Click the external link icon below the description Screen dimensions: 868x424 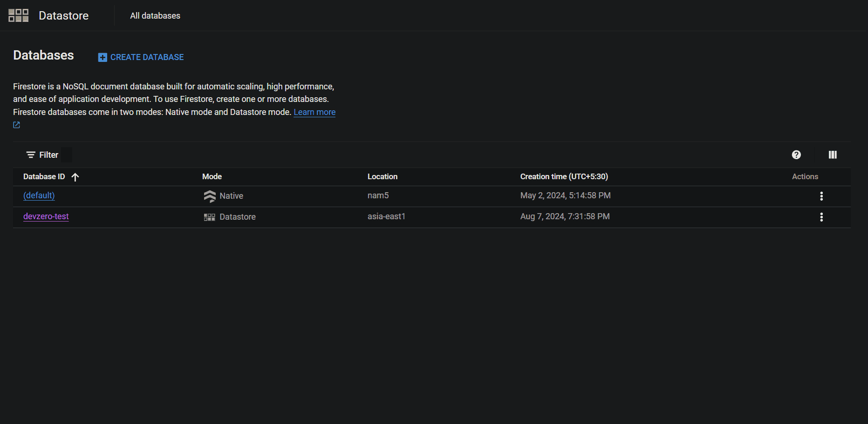tap(16, 125)
